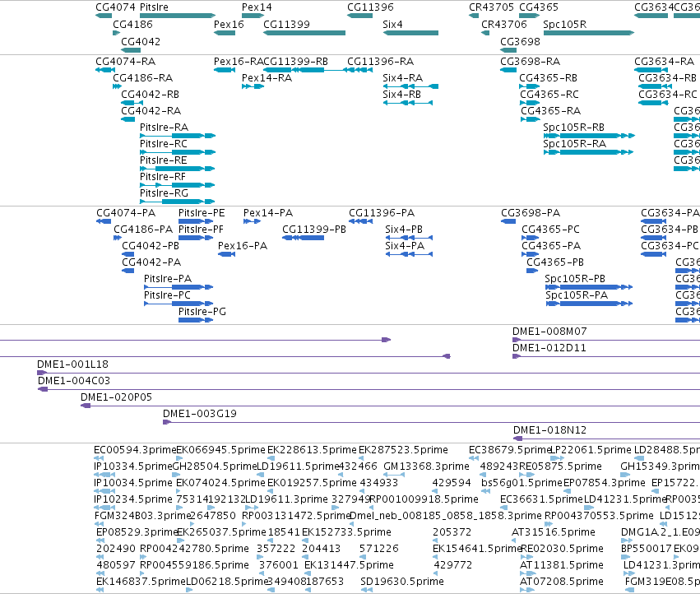Select the CG11396 gene label
Image resolution: width=700 pixels, height=594 pixels.
(x=370, y=7)
